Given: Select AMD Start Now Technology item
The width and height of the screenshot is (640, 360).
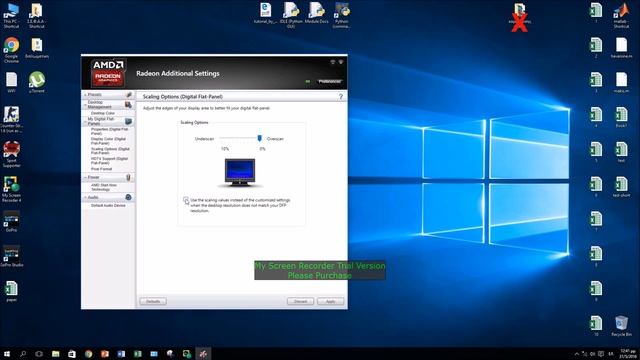Looking at the screenshot, I should [104, 187].
